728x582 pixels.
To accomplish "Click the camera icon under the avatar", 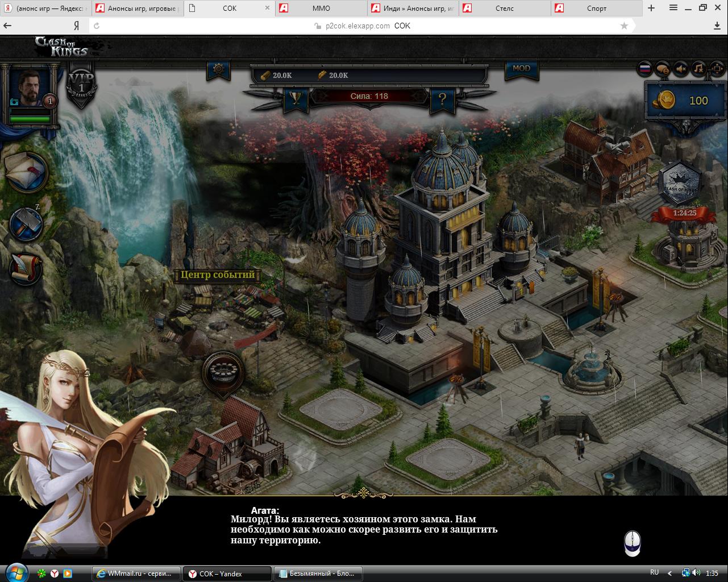I will click(x=15, y=102).
